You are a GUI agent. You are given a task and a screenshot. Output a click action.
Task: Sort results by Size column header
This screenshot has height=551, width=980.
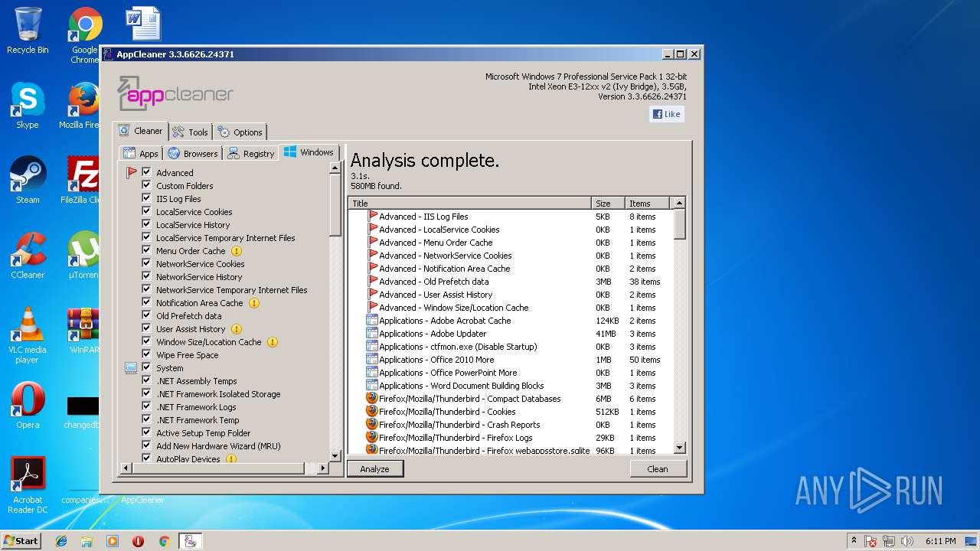[x=608, y=203]
